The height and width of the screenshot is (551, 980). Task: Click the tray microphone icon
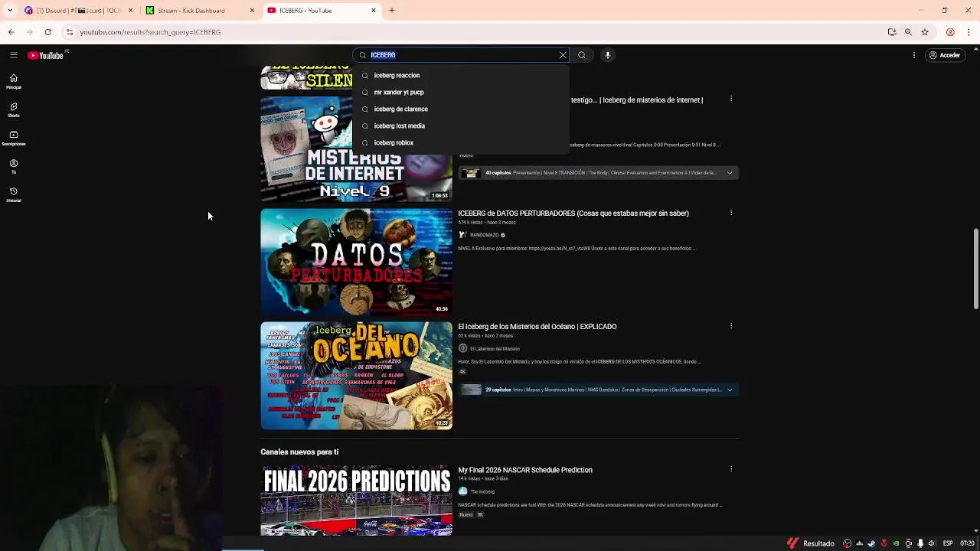tap(920, 543)
